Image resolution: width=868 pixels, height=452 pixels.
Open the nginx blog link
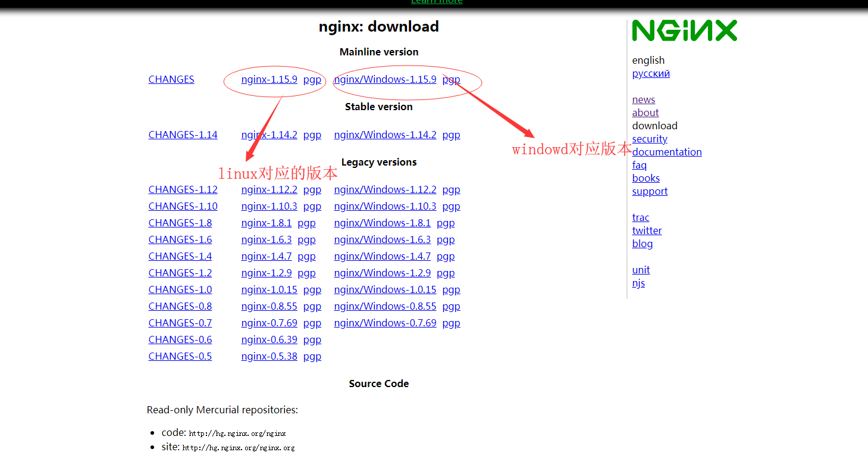click(643, 244)
